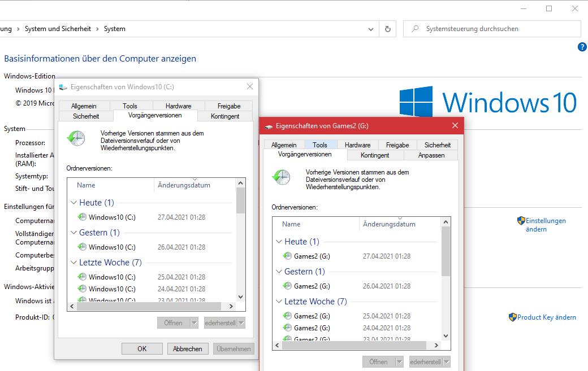588x371 pixels.
Task: Open Kontingent tab in Games2 dialog
Action: coord(375,155)
